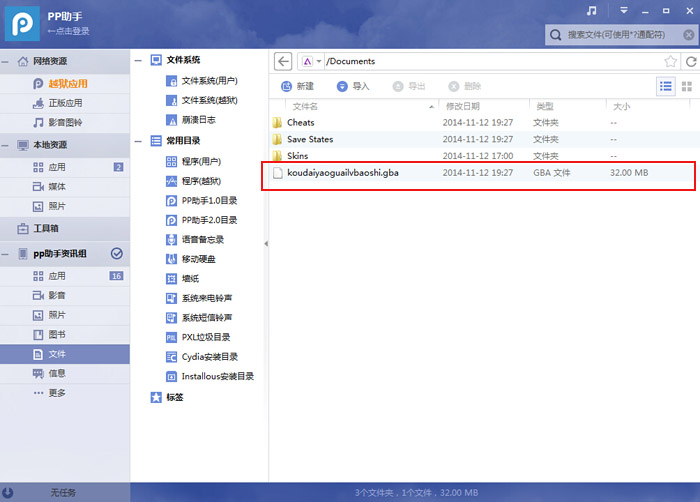Open the title bar dropdown menu icon
700x502 pixels.
(x=624, y=10)
